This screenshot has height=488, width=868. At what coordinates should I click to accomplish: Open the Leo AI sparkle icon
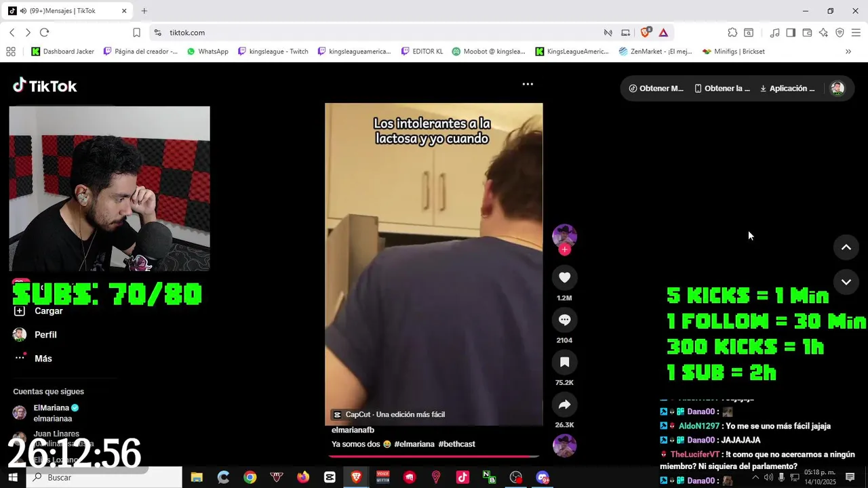(x=823, y=33)
